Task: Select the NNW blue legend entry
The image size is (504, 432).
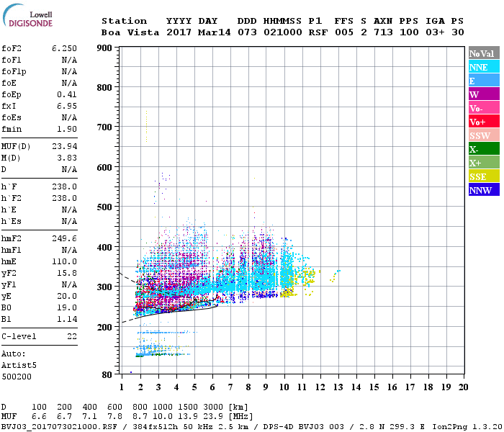Action: [x=483, y=190]
